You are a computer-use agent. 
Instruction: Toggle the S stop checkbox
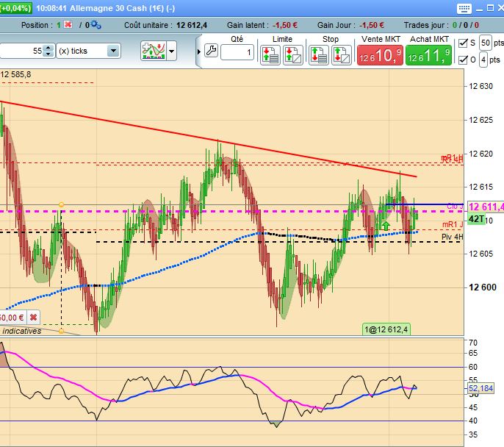[x=463, y=43]
